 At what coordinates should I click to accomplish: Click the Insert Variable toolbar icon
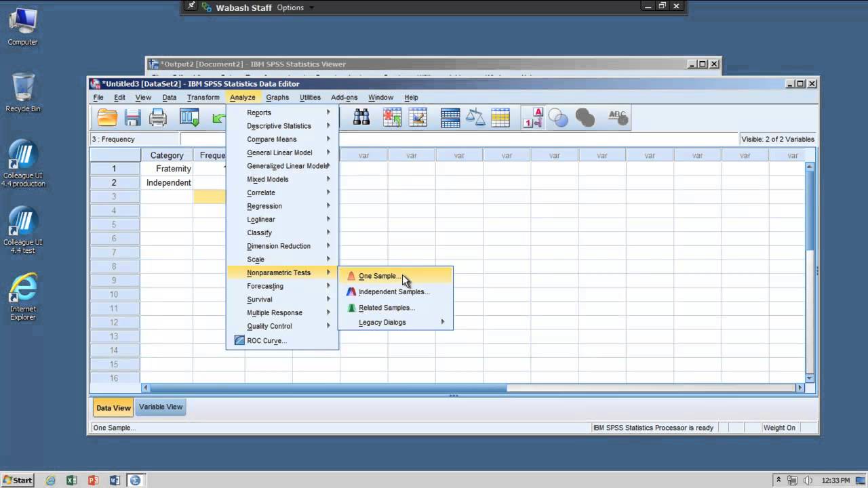click(x=418, y=117)
